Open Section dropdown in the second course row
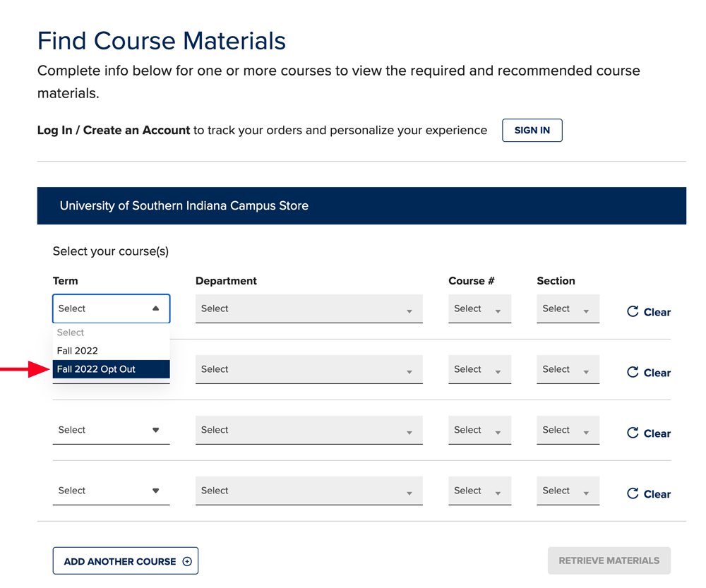This screenshot has width=706, height=588. coord(568,369)
